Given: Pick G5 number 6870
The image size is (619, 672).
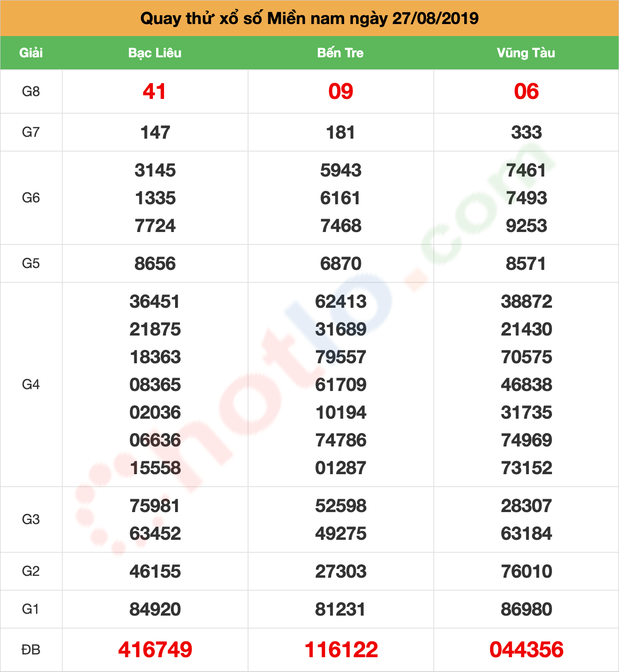Looking at the screenshot, I should [x=341, y=264].
